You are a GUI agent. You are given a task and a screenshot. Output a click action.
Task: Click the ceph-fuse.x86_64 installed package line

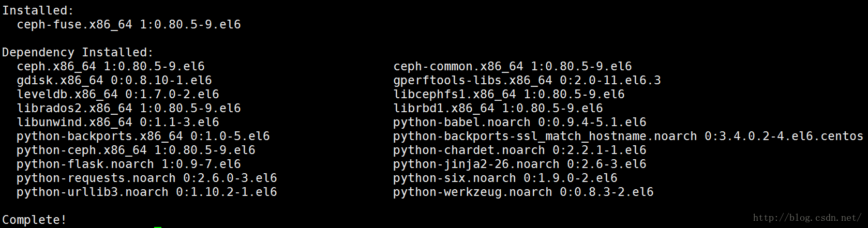point(129,24)
